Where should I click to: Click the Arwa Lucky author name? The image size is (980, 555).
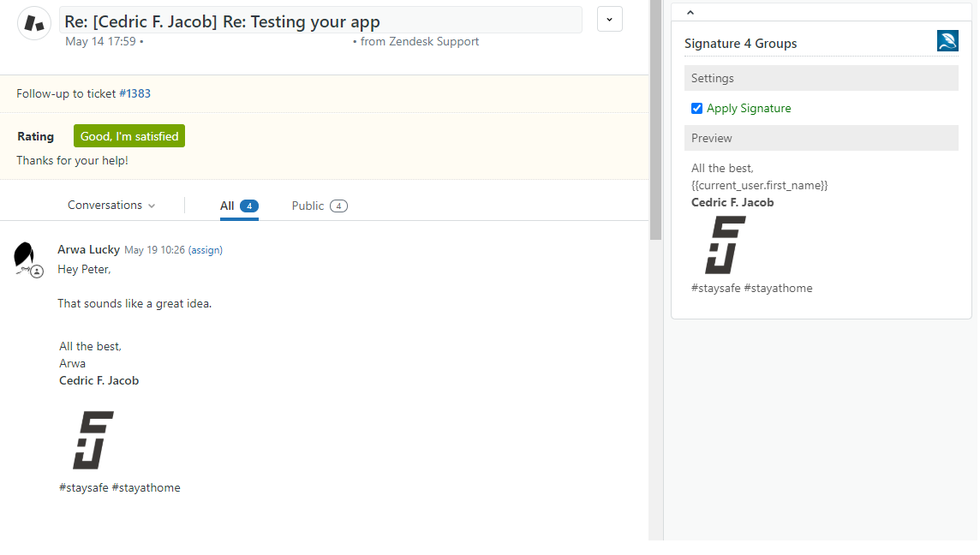tap(88, 250)
